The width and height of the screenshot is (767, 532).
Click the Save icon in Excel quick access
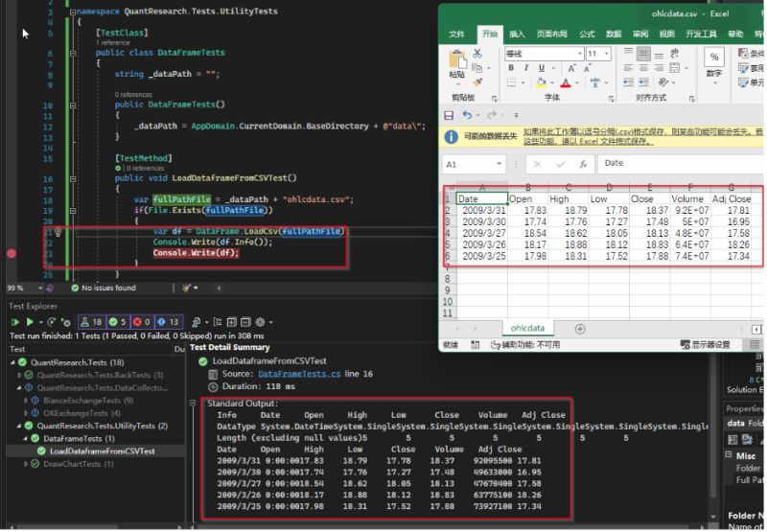pos(449,115)
